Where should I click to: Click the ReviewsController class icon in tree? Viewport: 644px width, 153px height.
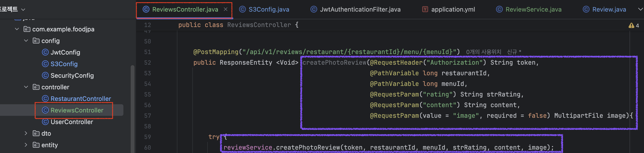point(45,110)
